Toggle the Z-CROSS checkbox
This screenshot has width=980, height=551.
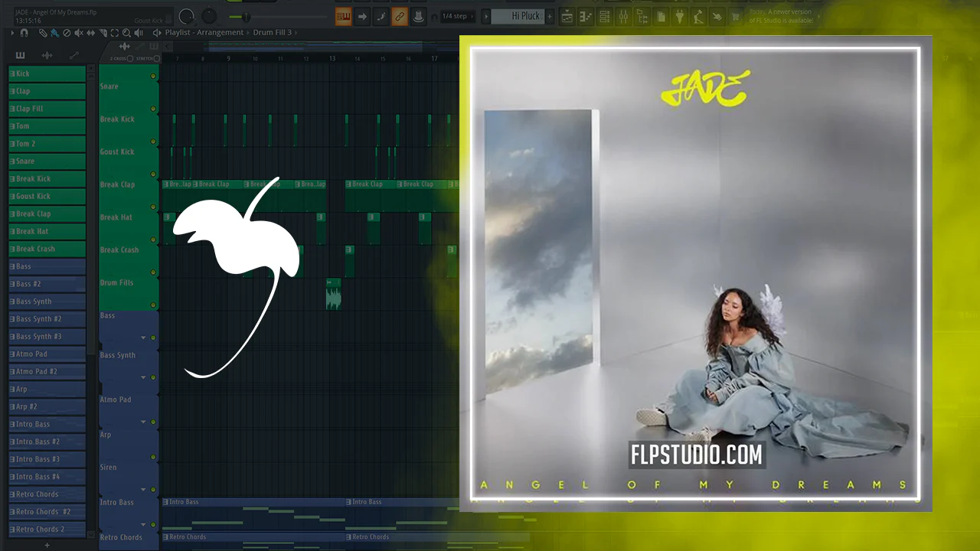pos(129,59)
